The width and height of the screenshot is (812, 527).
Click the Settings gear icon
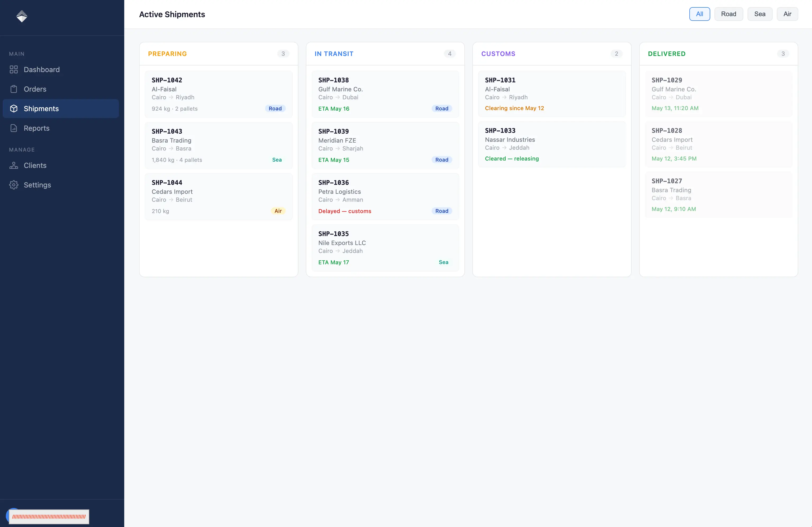(x=14, y=185)
